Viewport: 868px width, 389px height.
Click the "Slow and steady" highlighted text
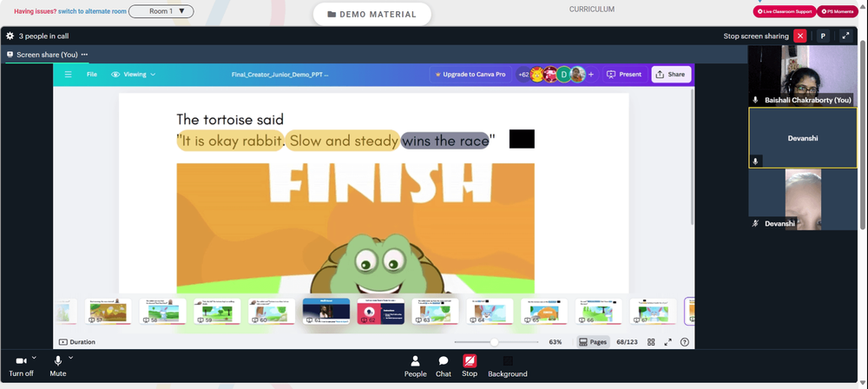[342, 141]
